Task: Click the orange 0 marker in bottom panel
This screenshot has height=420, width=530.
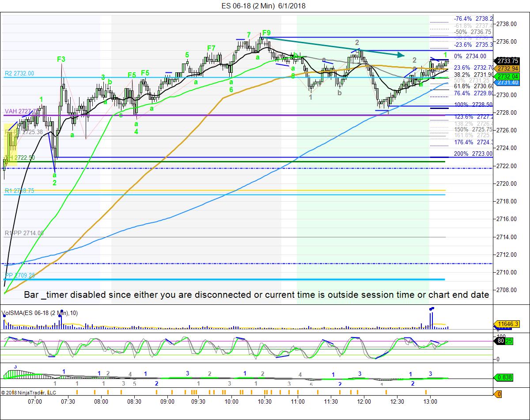Action: (499, 394)
